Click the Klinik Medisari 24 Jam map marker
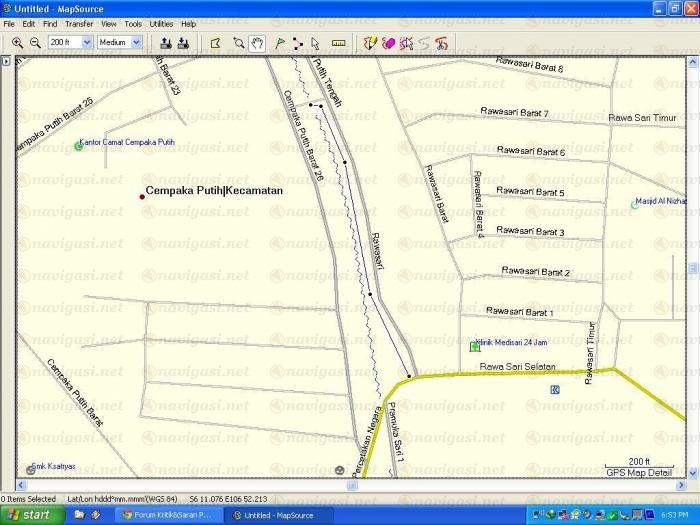Screen dimensions: 700x525 tap(474, 346)
